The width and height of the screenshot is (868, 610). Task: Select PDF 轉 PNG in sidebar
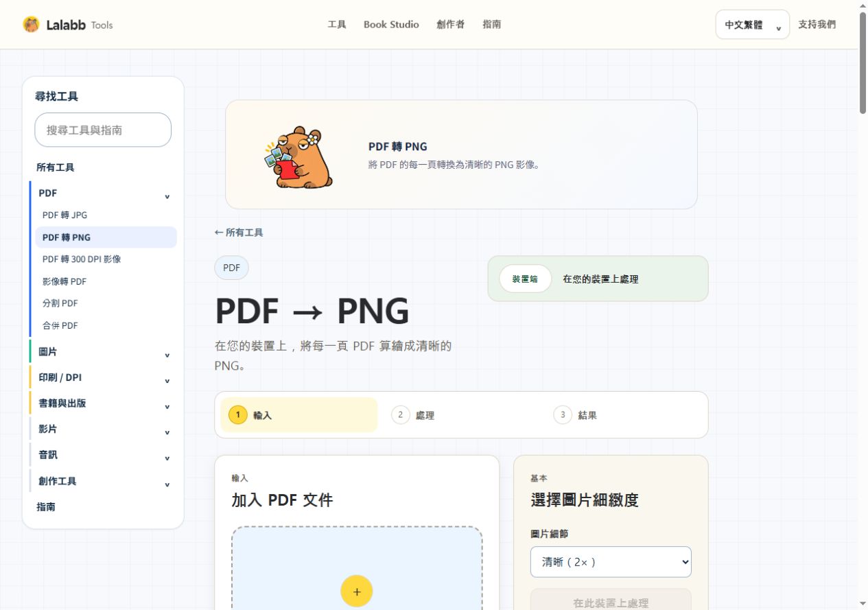[x=106, y=237]
